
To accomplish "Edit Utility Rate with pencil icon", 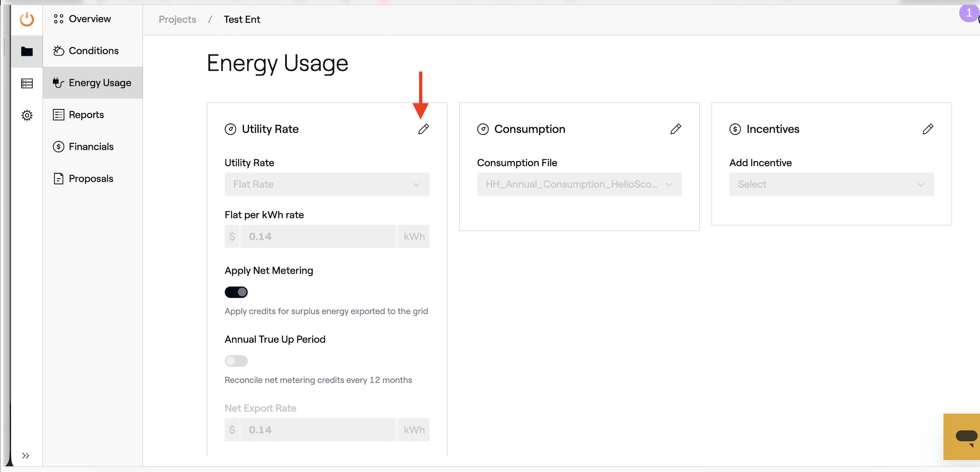I will tap(423, 129).
